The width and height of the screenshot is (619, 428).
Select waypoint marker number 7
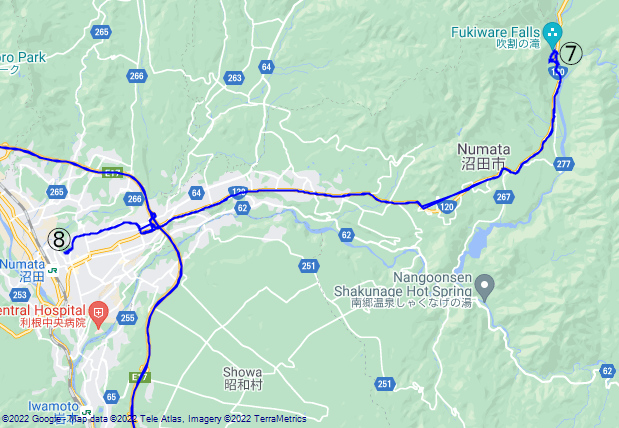pos(571,54)
